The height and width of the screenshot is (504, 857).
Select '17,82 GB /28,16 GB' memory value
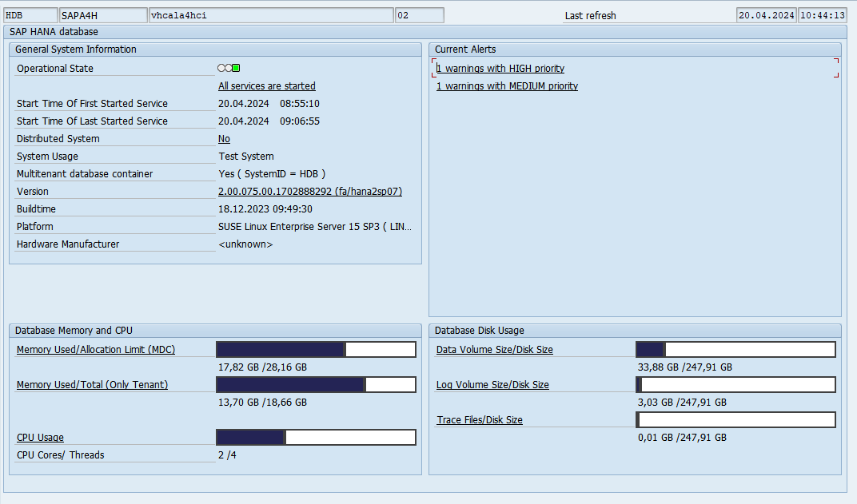(x=262, y=367)
